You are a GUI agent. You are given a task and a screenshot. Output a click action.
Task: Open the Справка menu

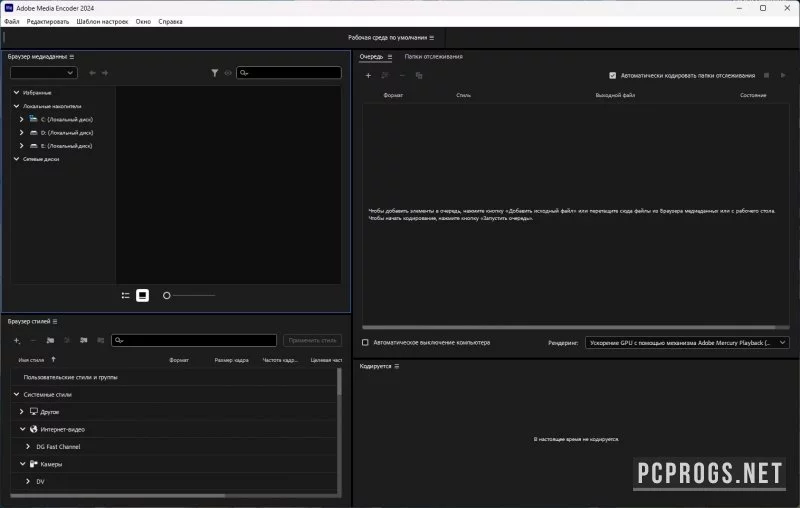170,21
